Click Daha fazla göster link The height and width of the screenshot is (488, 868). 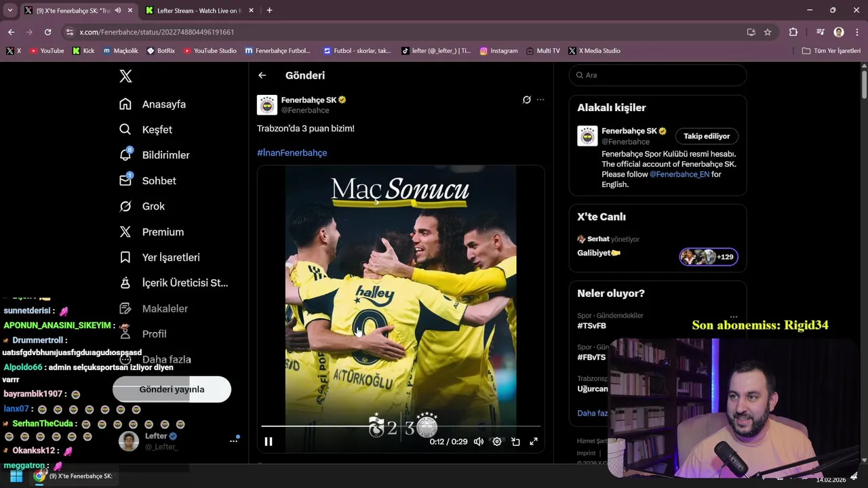[592, 413]
